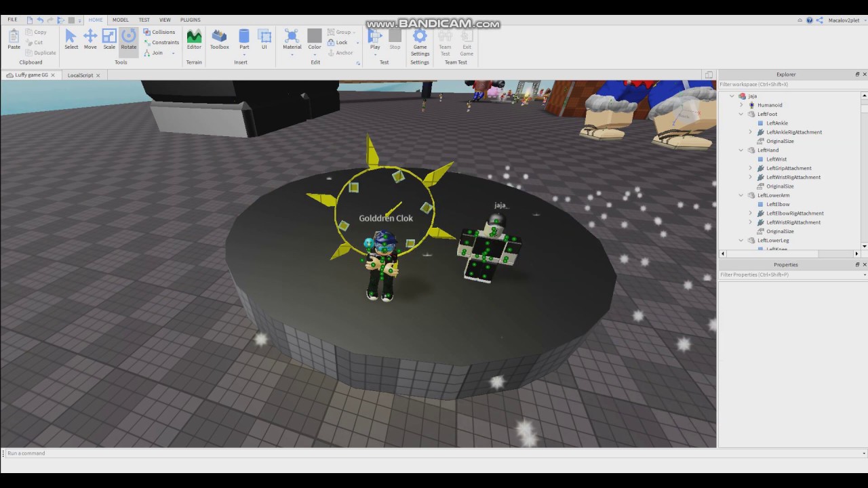Expand the LeftElbowRigAttachment node
This screenshot has width=868, height=488.
751,213
